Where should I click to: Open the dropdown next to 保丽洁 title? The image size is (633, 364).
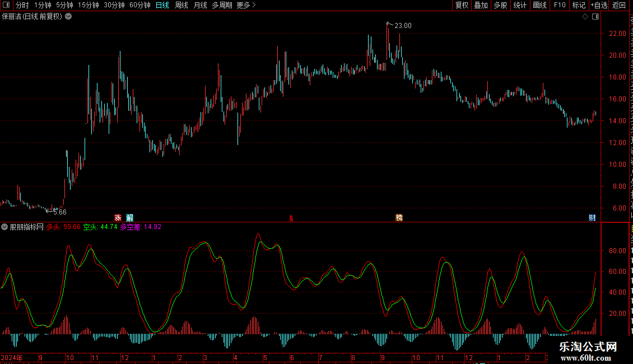(x=69, y=17)
